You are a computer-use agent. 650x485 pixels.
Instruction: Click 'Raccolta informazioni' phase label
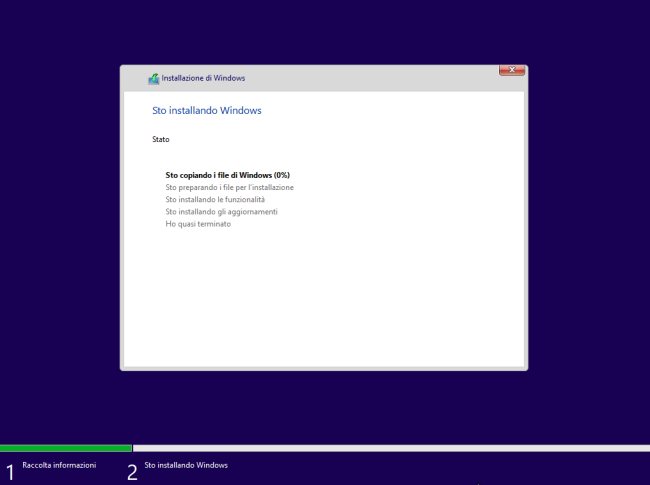(59, 465)
